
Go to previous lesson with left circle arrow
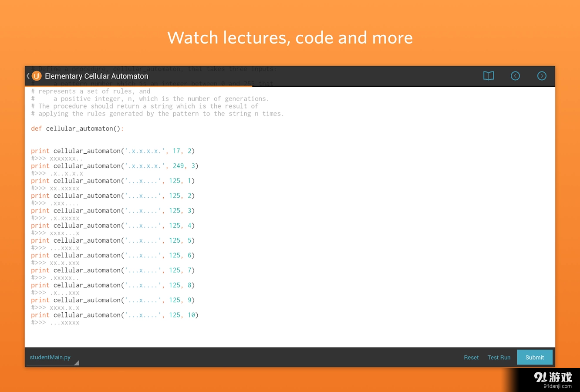point(515,76)
